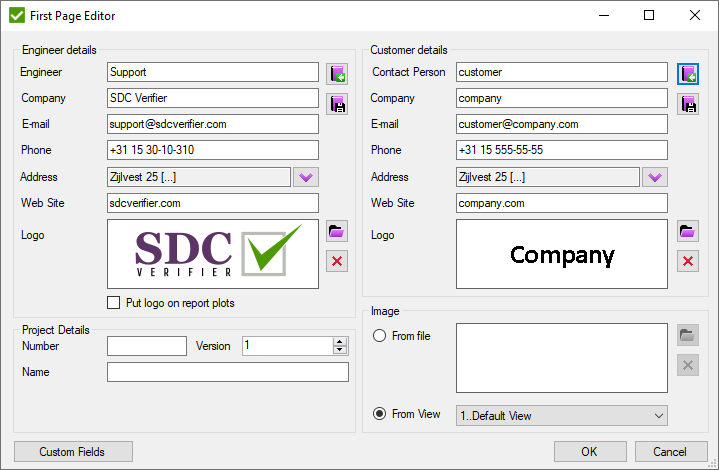Expand the engineer Address dropdown arrow

click(x=306, y=177)
